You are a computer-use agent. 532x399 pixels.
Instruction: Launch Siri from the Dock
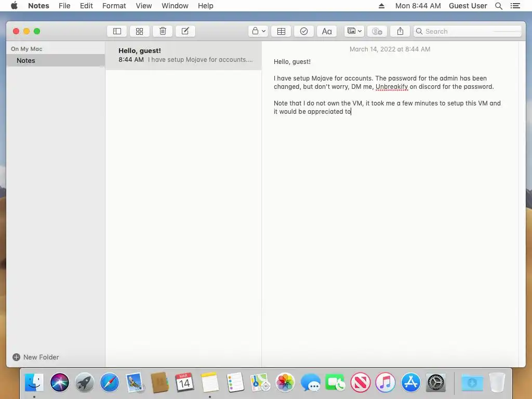point(59,382)
